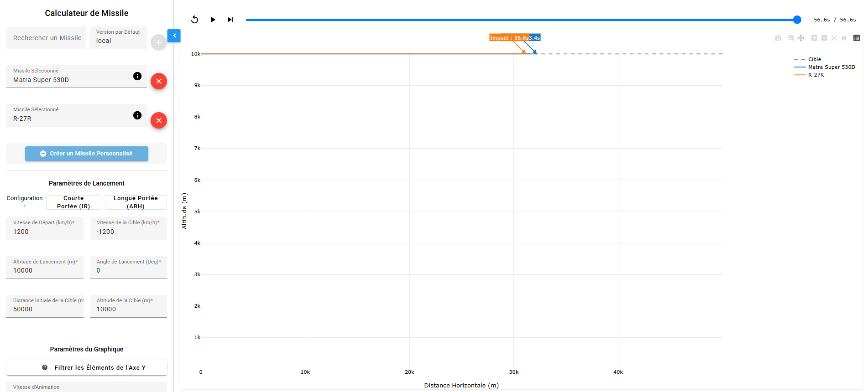Toggle Matra Super 530D legend trace
The height and width of the screenshot is (392, 868).
pyautogui.click(x=824, y=67)
